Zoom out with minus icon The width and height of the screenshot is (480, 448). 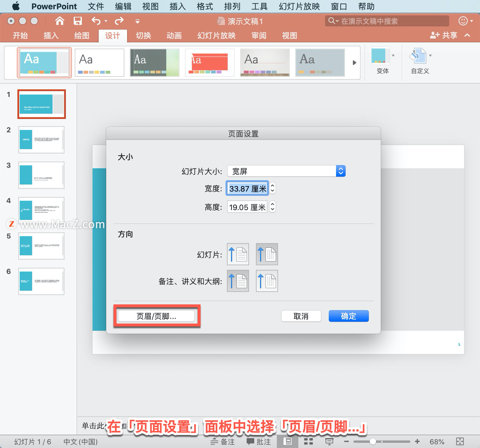tap(346, 442)
